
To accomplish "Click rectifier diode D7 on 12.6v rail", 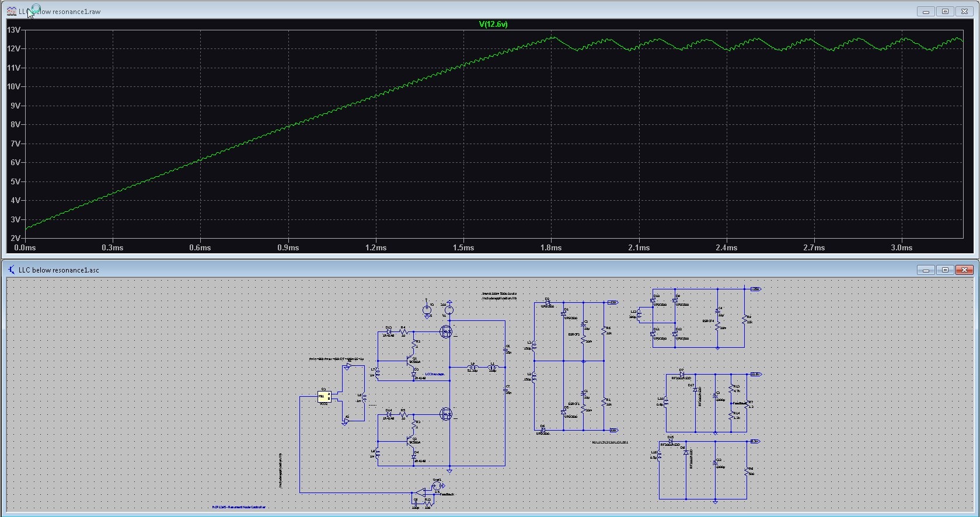I will tap(682, 374).
